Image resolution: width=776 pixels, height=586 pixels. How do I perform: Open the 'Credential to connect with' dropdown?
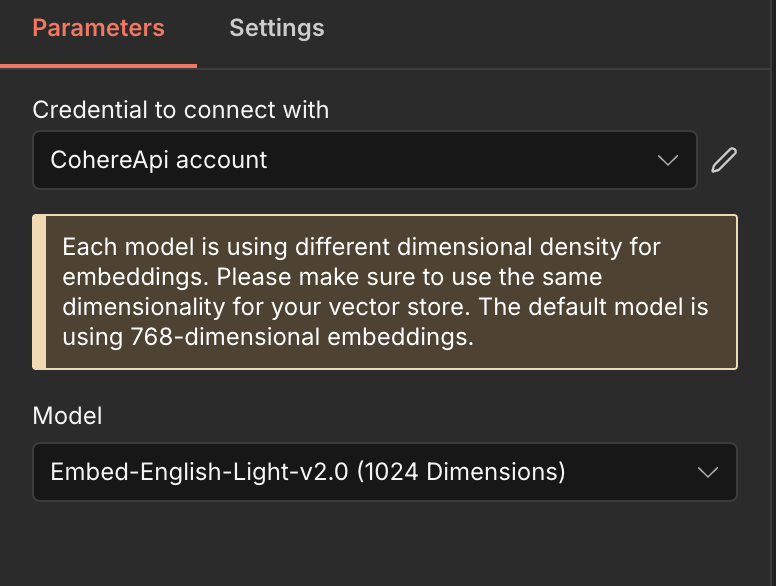click(x=364, y=160)
